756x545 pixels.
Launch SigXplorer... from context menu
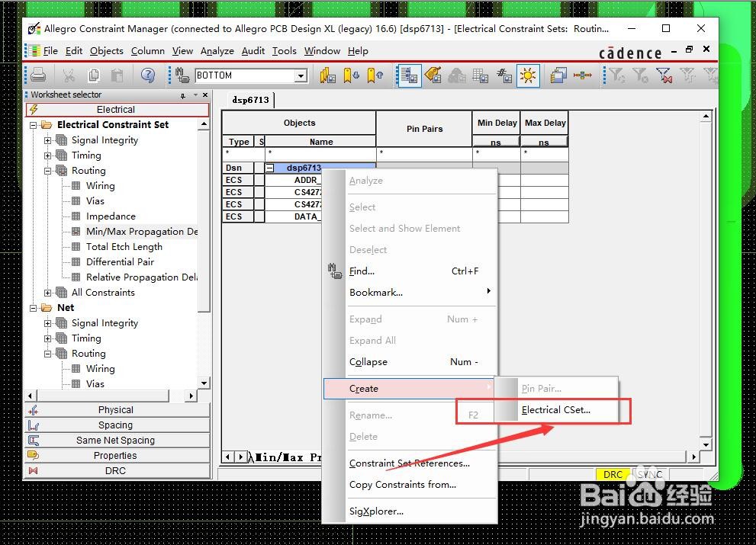pyautogui.click(x=409, y=511)
